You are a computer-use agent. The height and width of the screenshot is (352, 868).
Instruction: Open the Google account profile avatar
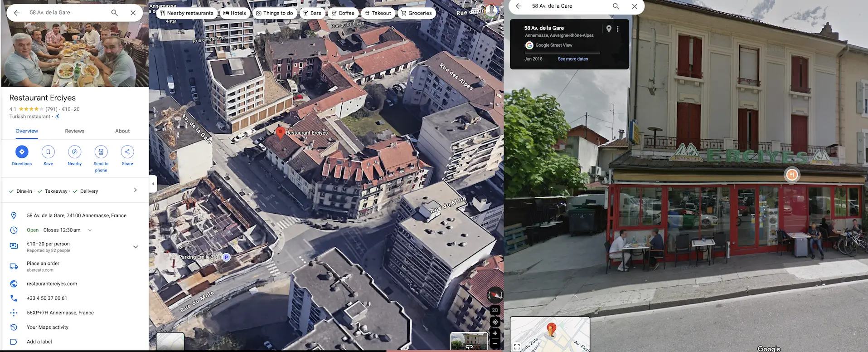click(491, 10)
